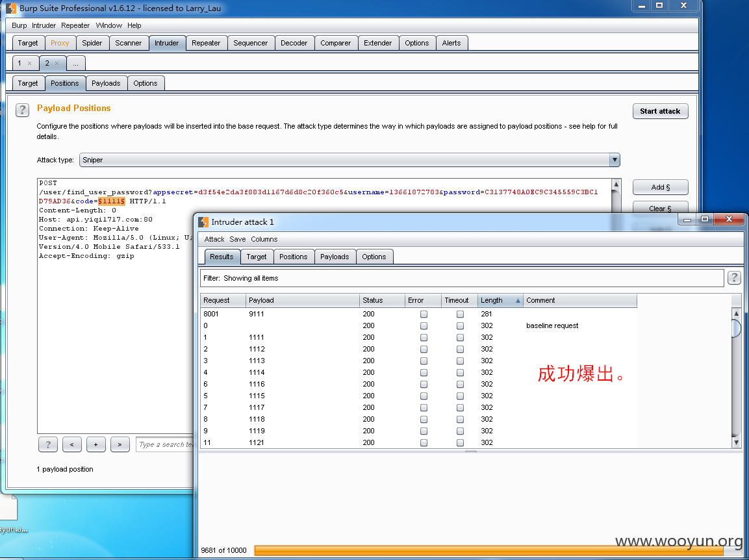749x560 pixels.
Task: Select the baseline request comment cell
Action: tap(580, 326)
